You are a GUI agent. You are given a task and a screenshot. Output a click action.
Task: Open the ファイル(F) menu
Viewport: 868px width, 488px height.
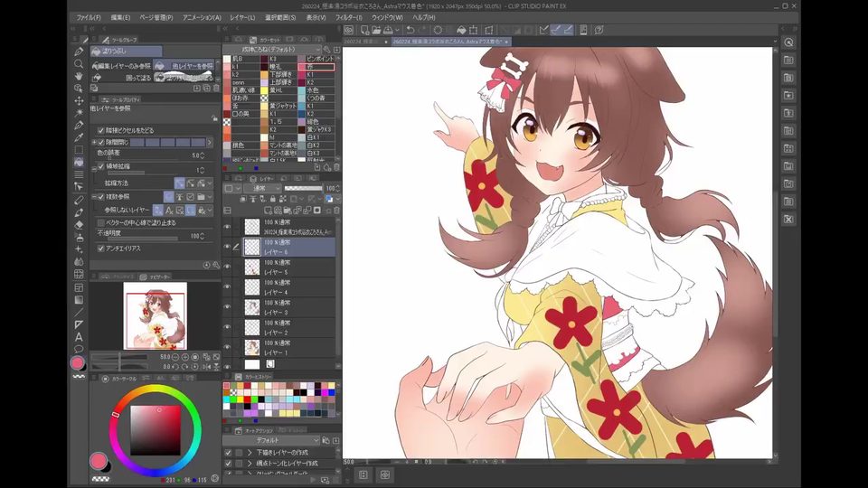pos(89,17)
